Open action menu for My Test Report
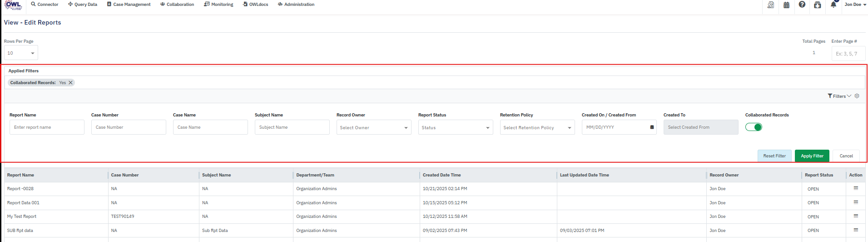The width and height of the screenshot is (868, 242). [856, 216]
